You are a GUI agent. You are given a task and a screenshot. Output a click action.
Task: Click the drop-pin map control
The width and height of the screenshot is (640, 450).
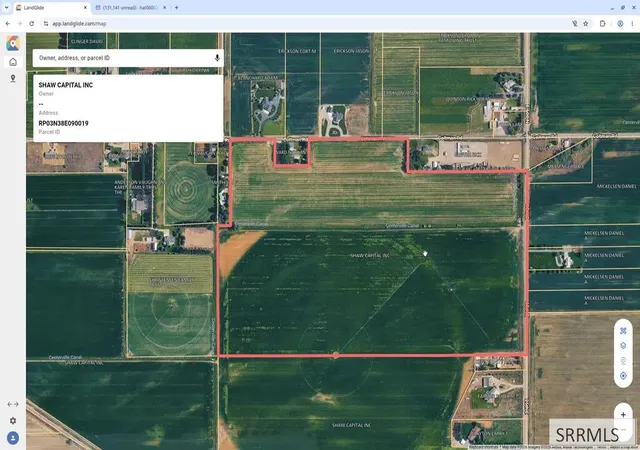623,361
